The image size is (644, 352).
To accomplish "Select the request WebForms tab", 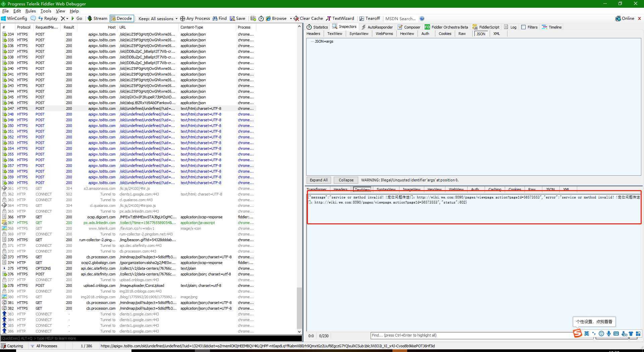I will (384, 34).
